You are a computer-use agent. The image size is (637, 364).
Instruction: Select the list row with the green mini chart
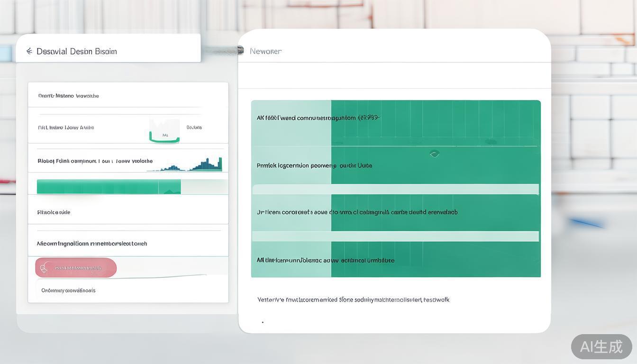pyautogui.click(x=66, y=127)
